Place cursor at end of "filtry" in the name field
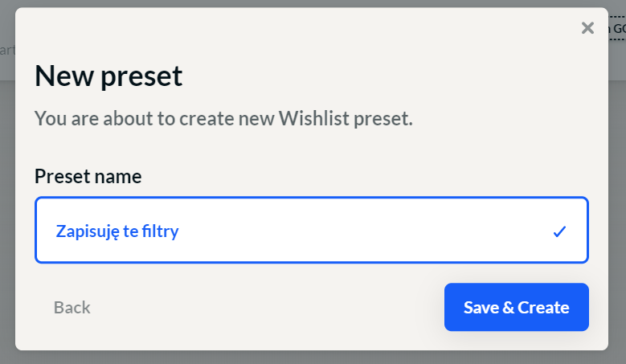Image resolution: width=626 pixels, height=364 pixels. pyautogui.click(x=180, y=231)
